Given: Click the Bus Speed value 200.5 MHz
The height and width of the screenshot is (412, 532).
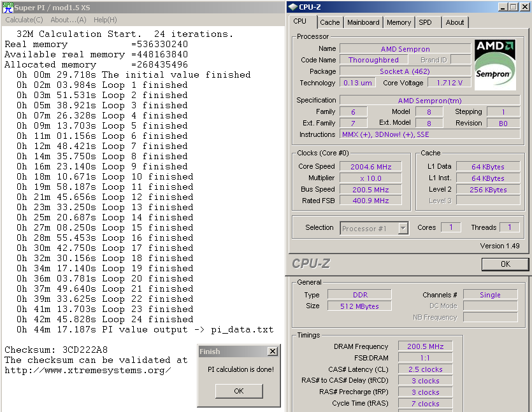Looking at the screenshot, I should (x=371, y=190).
